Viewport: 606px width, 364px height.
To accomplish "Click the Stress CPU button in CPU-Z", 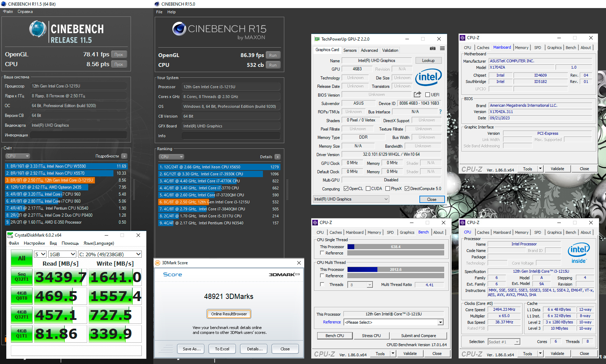I will pyautogui.click(x=371, y=335).
